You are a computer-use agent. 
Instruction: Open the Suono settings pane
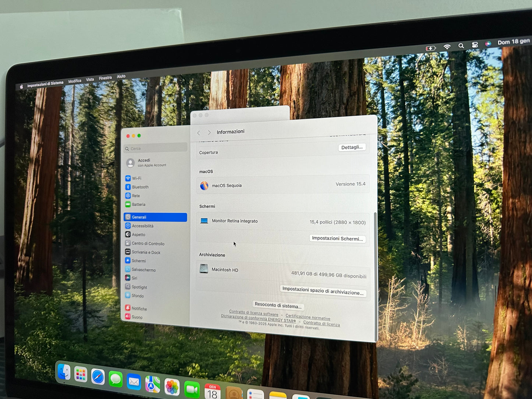click(x=137, y=317)
